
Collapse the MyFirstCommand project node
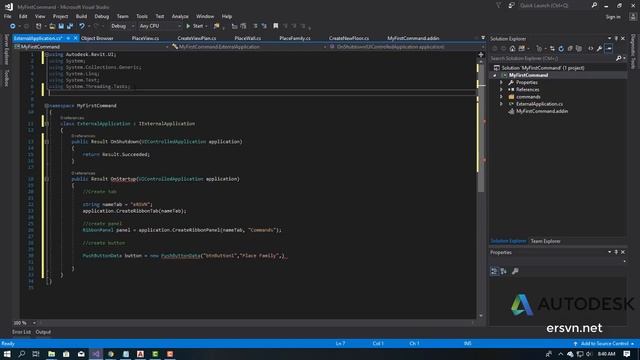[x=495, y=76]
